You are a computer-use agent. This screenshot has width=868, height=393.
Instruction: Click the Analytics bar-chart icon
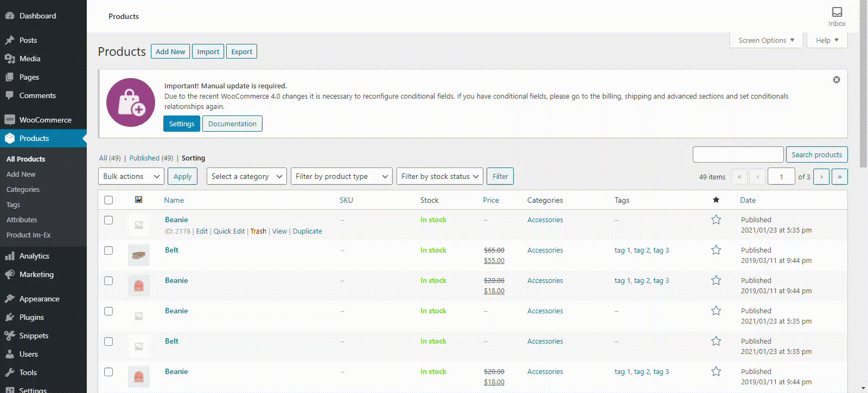[x=10, y=256]
